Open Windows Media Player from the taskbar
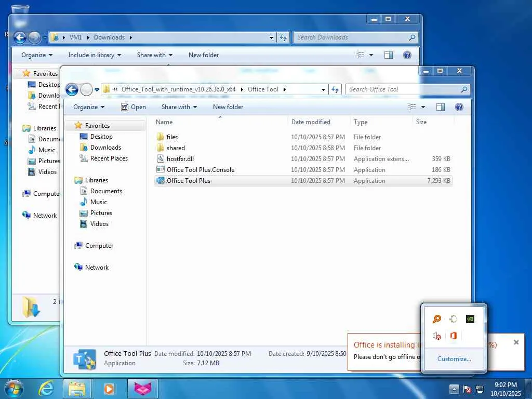532x399 pixels. [109, 388]
